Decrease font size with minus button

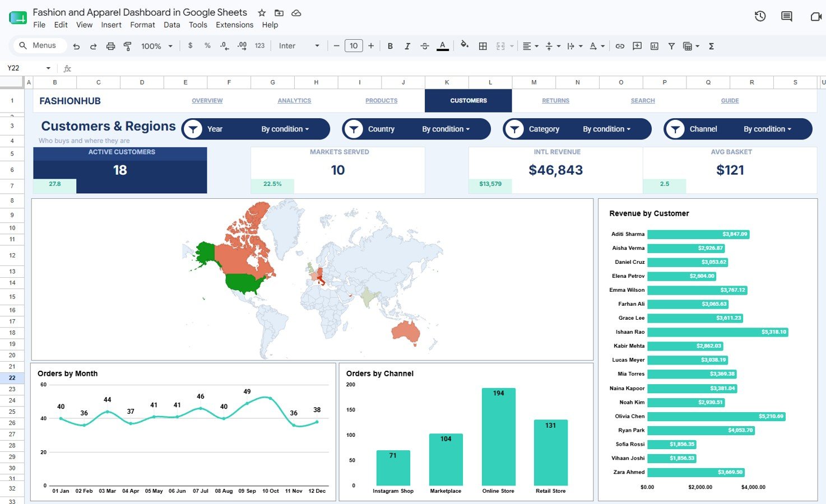click(x=336, y=46)
